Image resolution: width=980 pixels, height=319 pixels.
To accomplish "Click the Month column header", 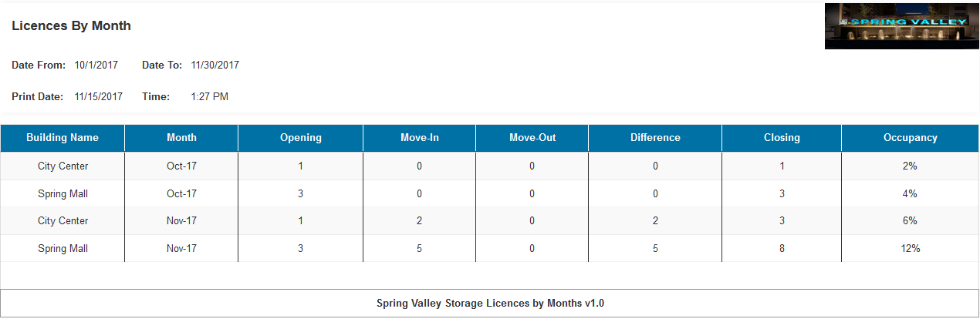I will coord(181,138).
